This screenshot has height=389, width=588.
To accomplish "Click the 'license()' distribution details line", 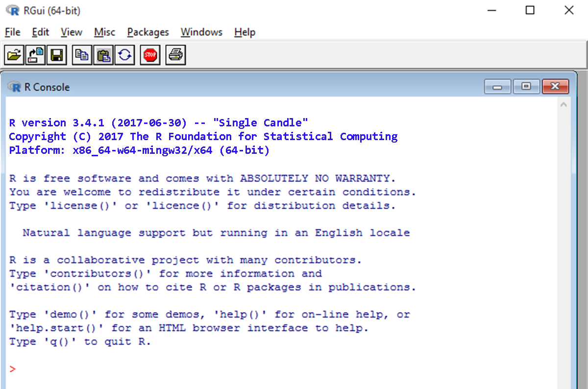I will 202,206.
